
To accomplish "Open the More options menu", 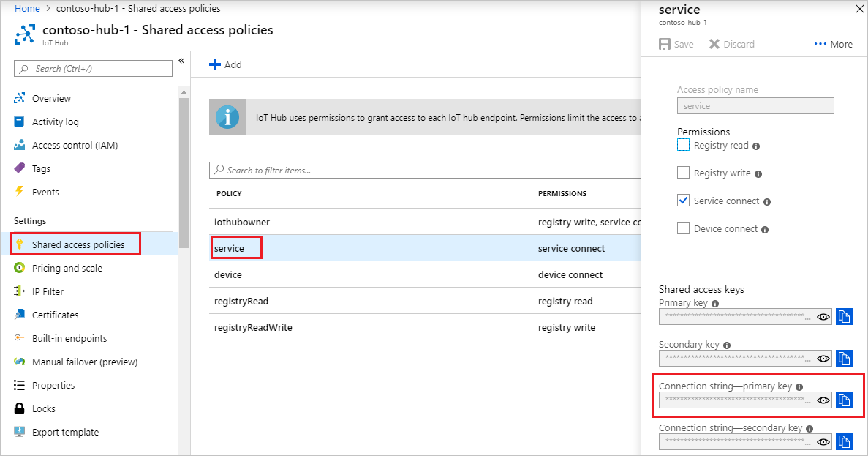I will [x=833, y=44].
